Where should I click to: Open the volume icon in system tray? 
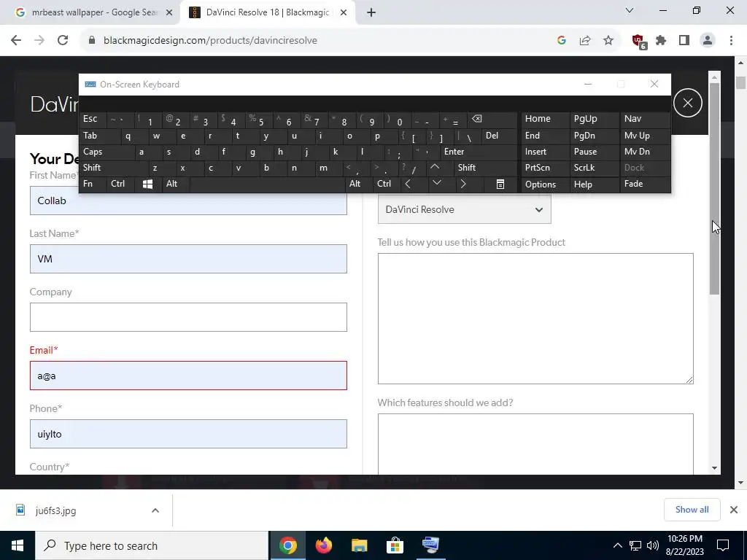coord(653,545)
